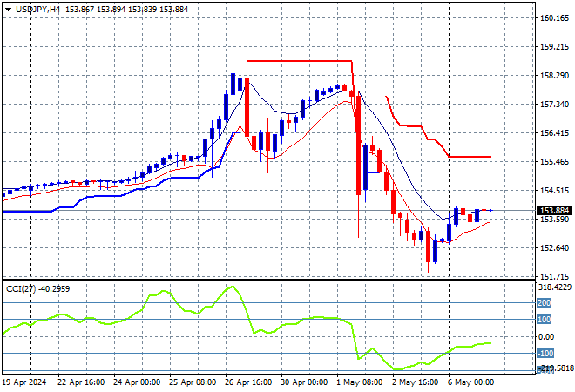Click the 160.165 price axis label
This screenshot has width=575, height=392.
pyautogui.click(x=555, y=18)
